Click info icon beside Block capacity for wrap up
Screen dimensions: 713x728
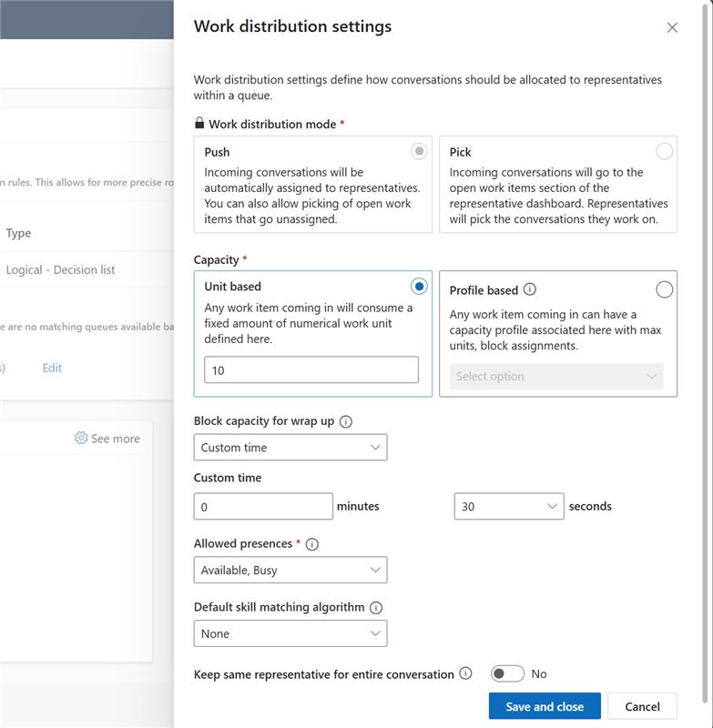coord(346,421)
